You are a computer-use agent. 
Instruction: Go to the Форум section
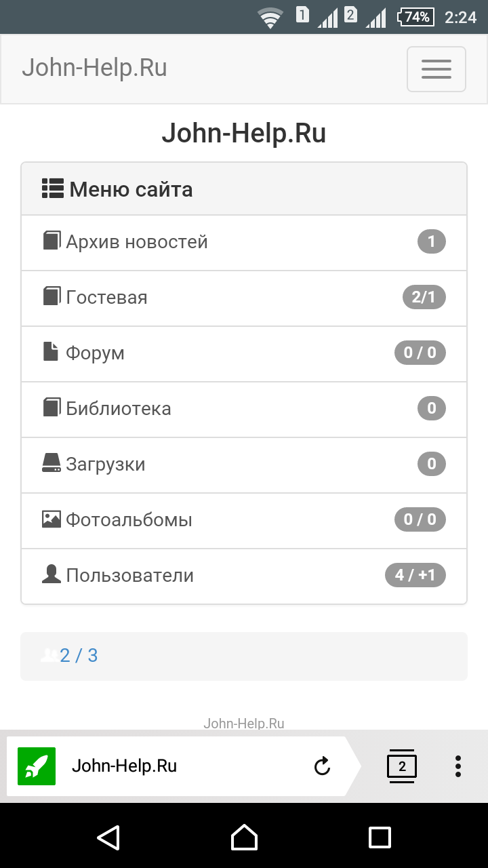pyautogui.click(x=95, y=353)
